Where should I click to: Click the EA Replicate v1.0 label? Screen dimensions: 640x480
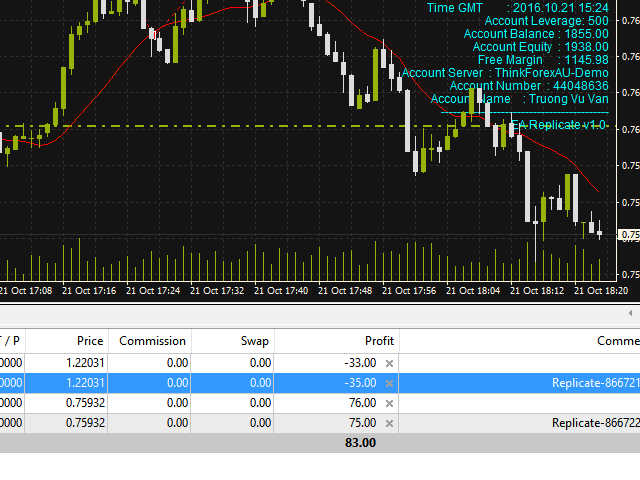click(558, 125)
